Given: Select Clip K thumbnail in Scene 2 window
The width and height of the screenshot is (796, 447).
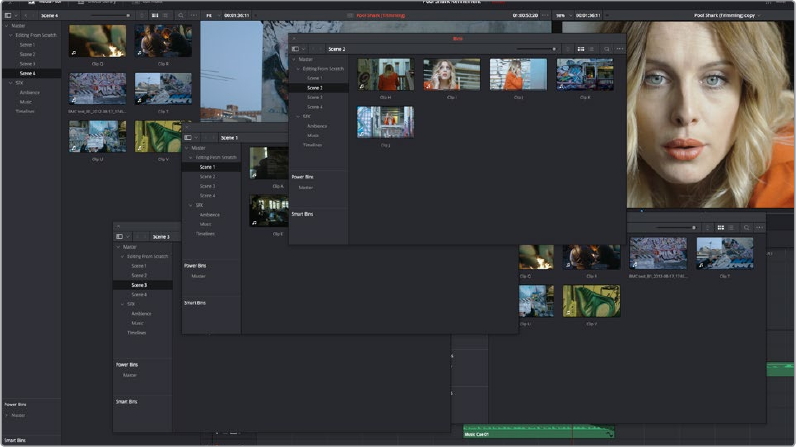Looking at the screenshot, I should pos(585,74).
